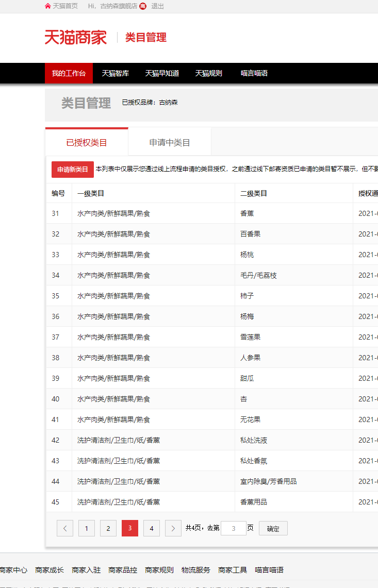Open 我的工作台 menu
The height and width of the screenshot is (588, 378).
(69, 73)
